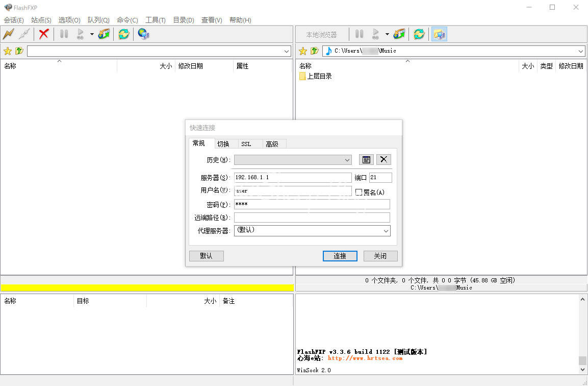Open the 站点(S) menu
The image size is (588, 386).
coord(41,20)
